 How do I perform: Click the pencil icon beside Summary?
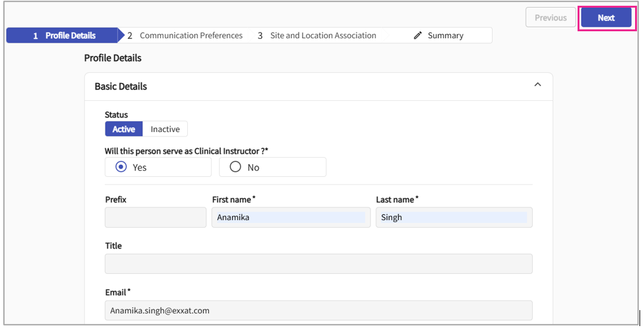pyautogui.click(x=418, y=36)
